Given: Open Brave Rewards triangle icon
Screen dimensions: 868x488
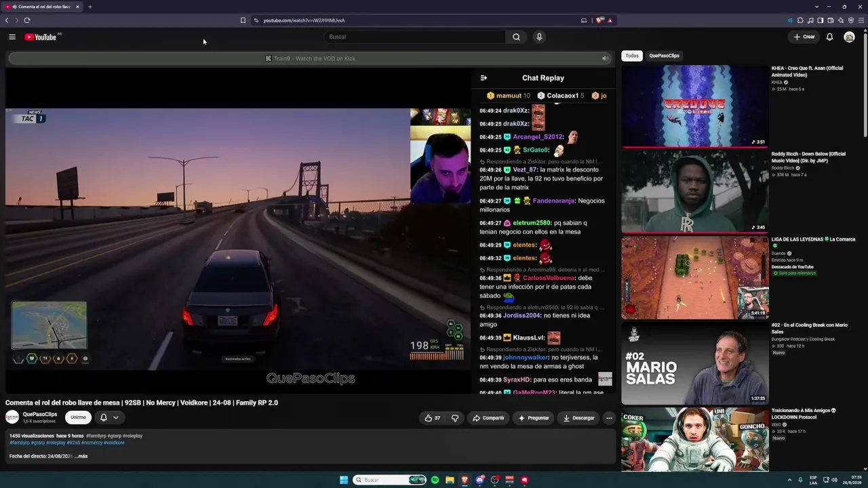Looking at the screenshot, I should [x=610, y=20].
